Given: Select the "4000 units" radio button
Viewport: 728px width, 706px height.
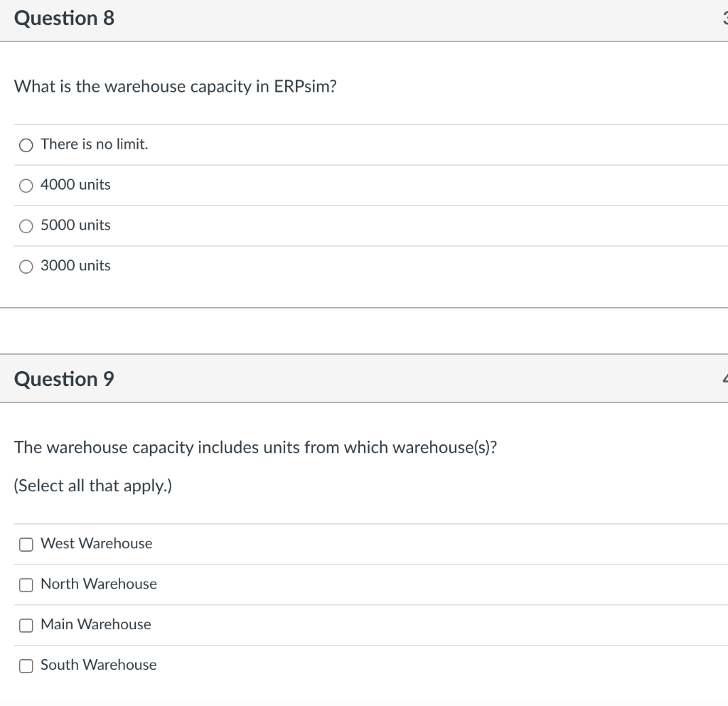Looking at the screenshot, I should [26, 186].
